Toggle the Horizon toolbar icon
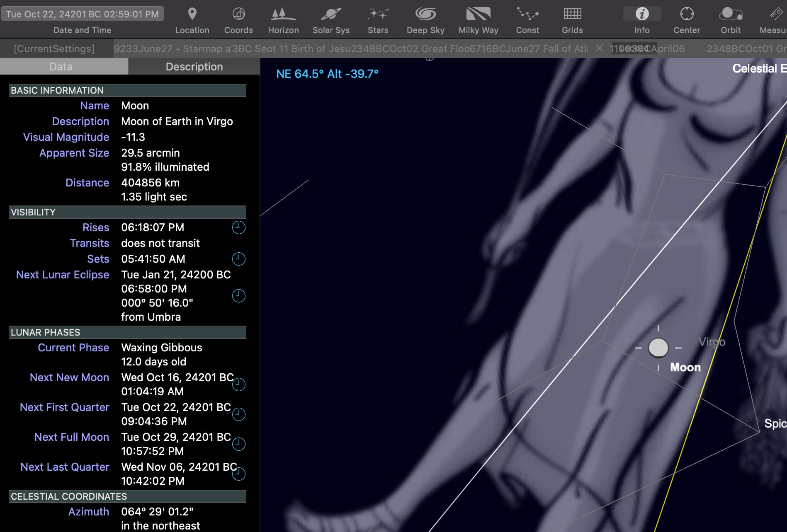Viewport: 787px width, 532px height. [283, 14]
